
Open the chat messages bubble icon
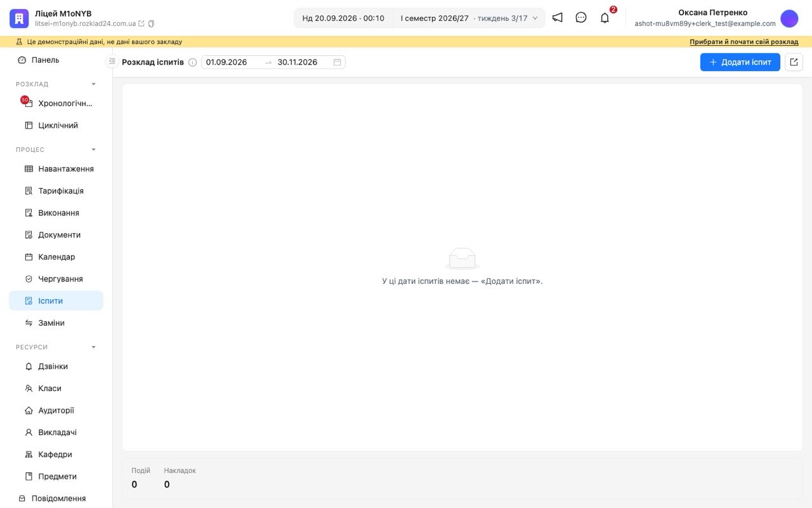tap(581, 18)
